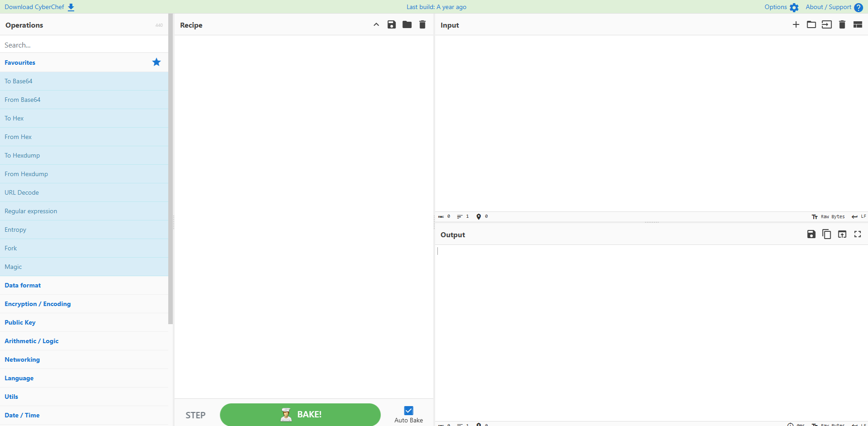Image resolution: width=868 pixels, height=426 pixels.
Task: Collapse the Recipe panel with the chevron
Action: [375, 24]
